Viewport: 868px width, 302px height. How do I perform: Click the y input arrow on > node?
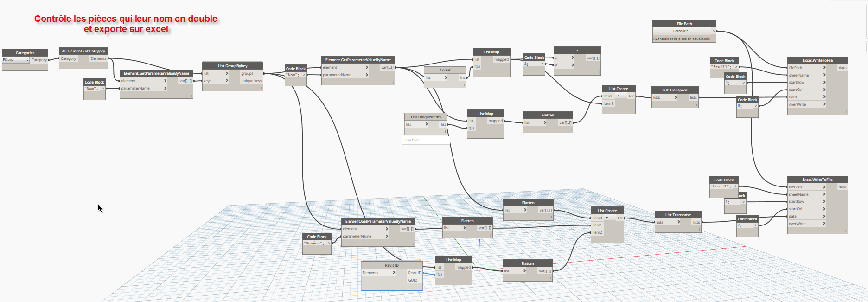[x=573, y=65]
